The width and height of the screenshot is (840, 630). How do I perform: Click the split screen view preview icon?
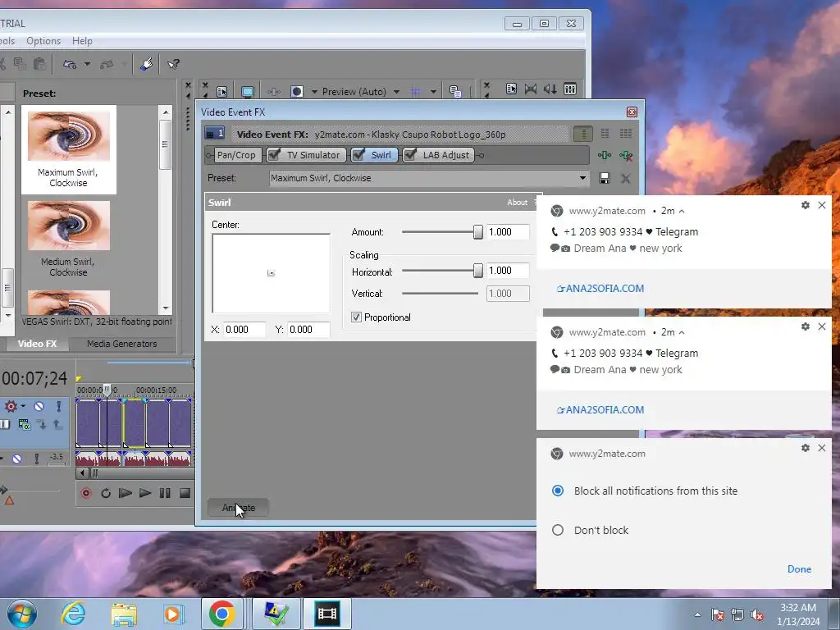297,92
